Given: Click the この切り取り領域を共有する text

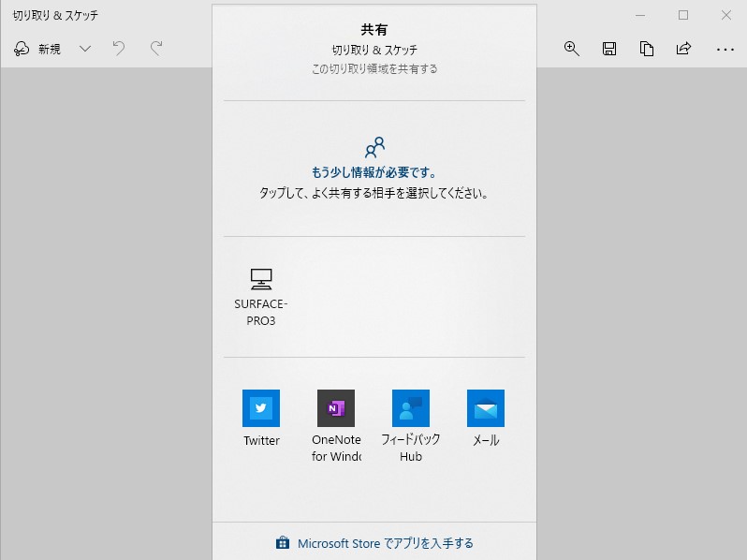Looking at the screenshot, I should [374, 69].
